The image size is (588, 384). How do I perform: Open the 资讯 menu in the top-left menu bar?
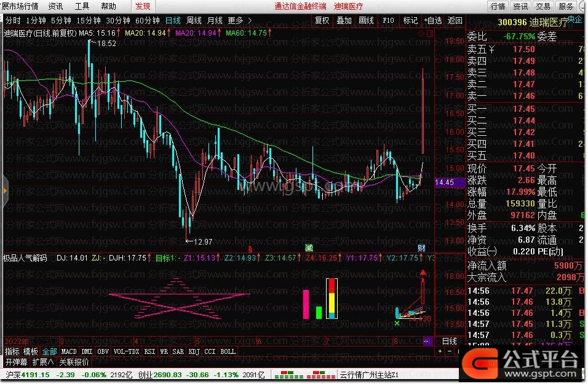(x=55, y=6)
